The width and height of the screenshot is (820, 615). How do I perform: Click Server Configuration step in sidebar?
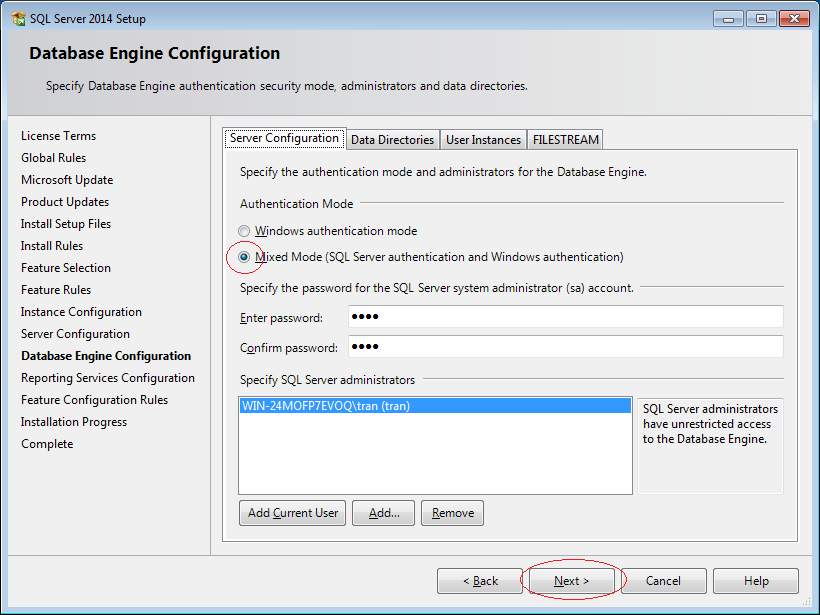[x=75, y=334]
